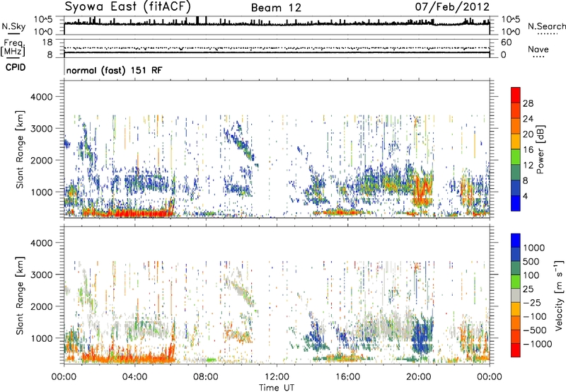566x392 pixels.
Task: Click the 'Freq. [MHz]' axis label
Action: tap(13, 47)
